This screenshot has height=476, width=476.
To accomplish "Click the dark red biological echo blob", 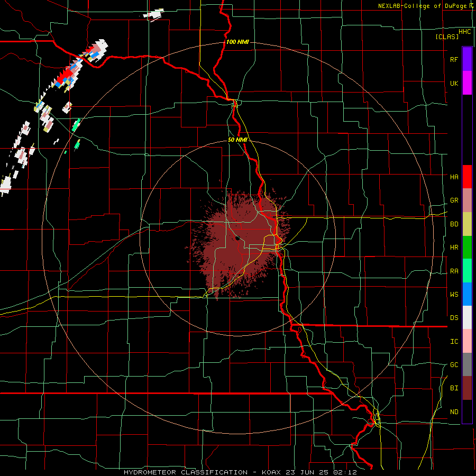I will coord(240,243).
